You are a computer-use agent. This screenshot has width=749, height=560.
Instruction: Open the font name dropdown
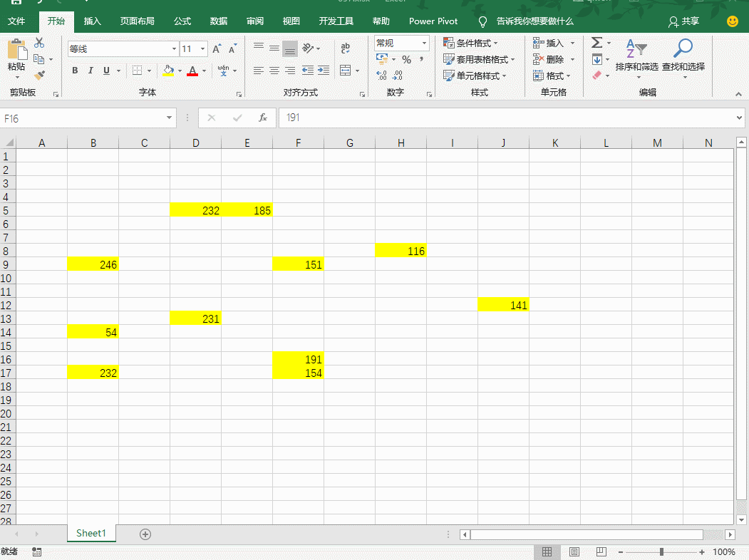tap(174, 48)
